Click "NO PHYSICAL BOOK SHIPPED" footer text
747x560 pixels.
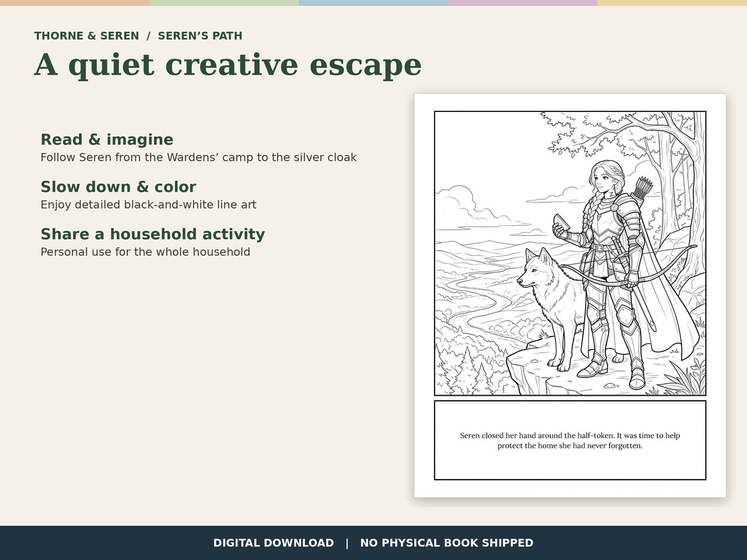point(447,543)
